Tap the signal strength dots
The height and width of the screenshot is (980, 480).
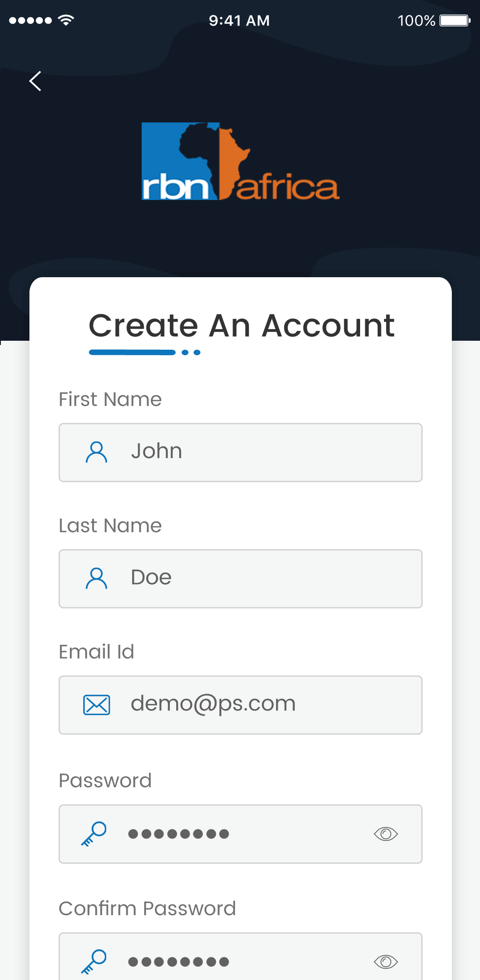(x=30, y=20)
